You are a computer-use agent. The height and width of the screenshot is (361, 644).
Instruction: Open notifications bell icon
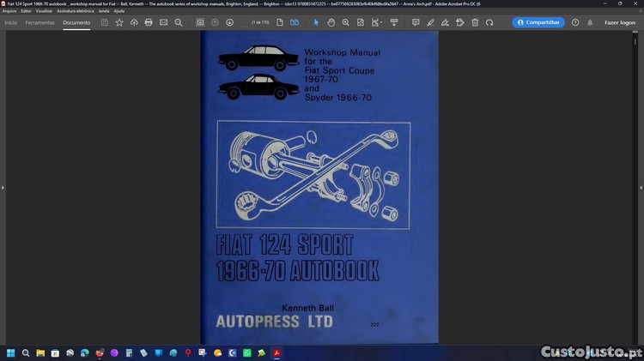click(x=590, y=22)
